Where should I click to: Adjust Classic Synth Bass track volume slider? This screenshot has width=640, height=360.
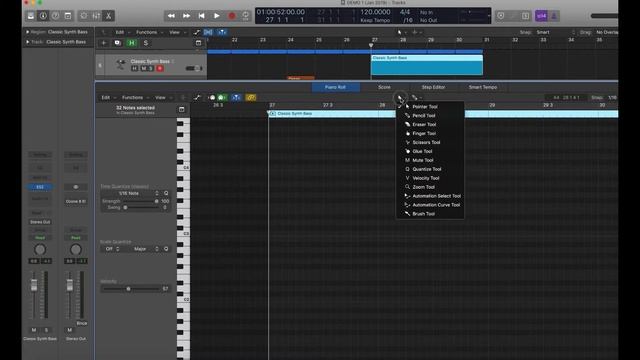[x=194, y=69]
